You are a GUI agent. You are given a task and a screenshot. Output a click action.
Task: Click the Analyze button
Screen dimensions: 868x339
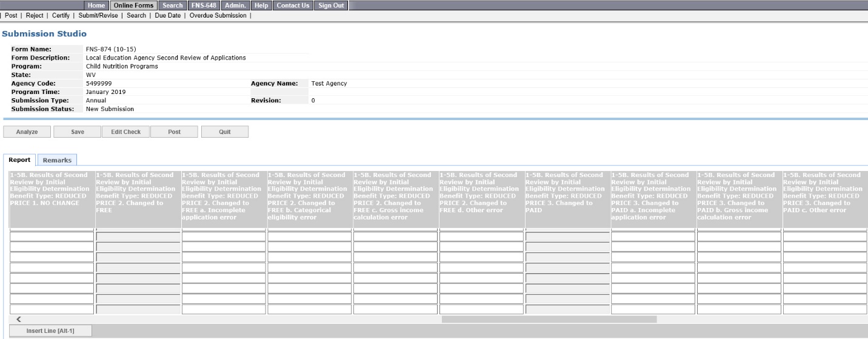27,132
